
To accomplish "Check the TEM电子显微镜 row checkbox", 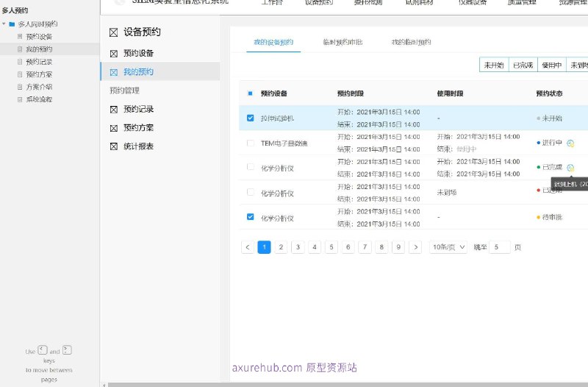I will click(250, 143).
